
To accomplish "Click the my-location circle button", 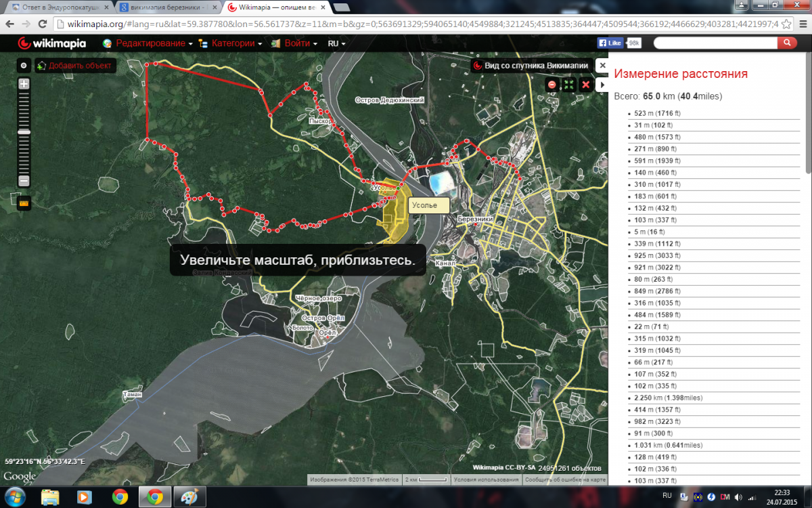I will [x=24, y=66].
